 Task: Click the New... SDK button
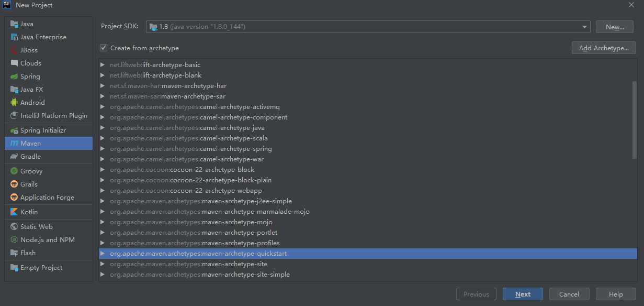(x=615, y=27)
